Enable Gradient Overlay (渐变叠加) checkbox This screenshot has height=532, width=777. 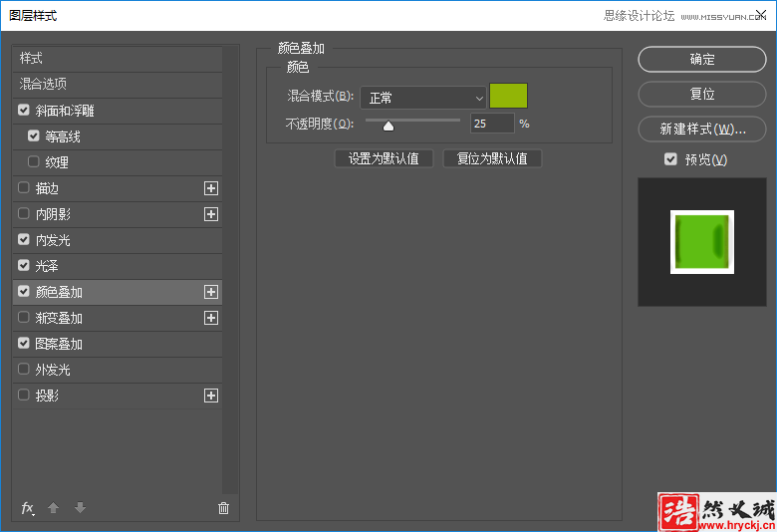coord(23,317)
